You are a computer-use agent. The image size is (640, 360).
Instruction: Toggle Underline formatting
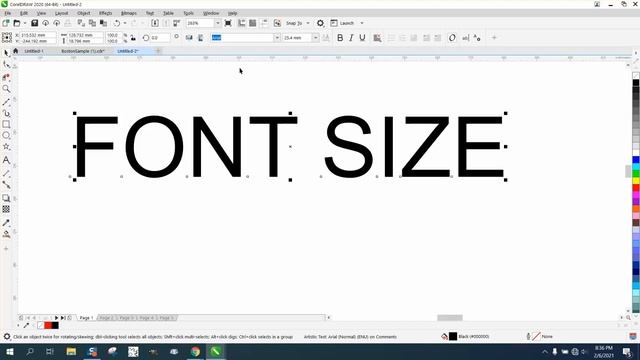point(362,38)
